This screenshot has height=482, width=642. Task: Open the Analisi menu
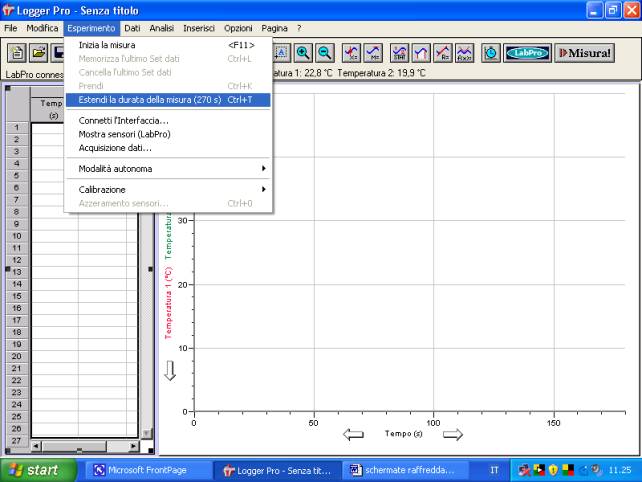[162, 28]
